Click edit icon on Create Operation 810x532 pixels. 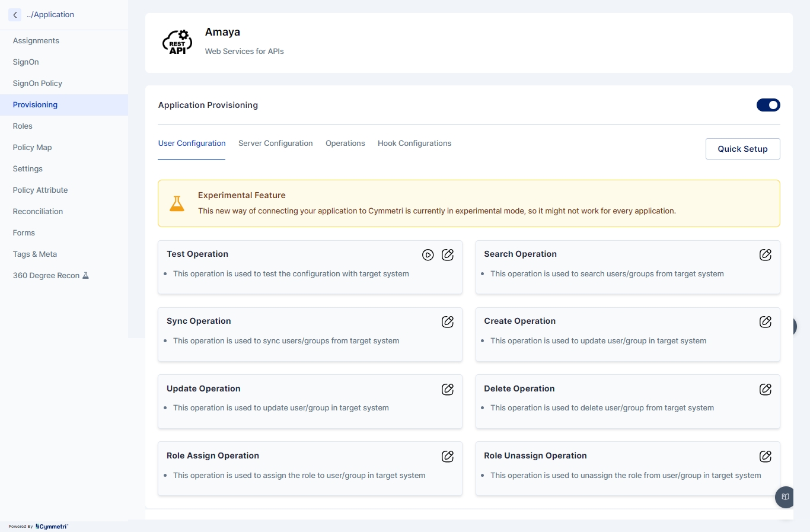tap(766, 321)
